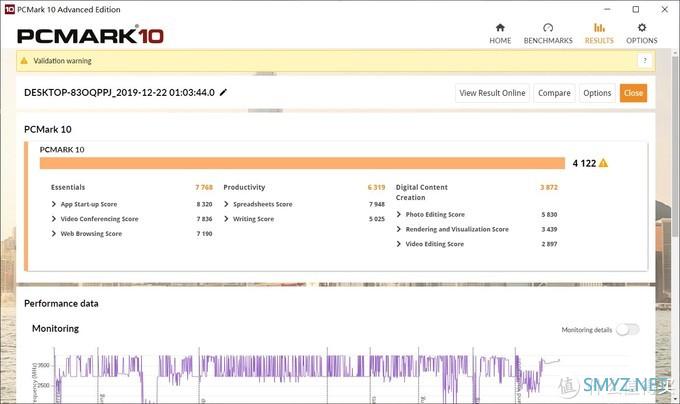Maximize the PCMark 10 window
Viewport: 680px width, 404px height.
tap(636, 9)
